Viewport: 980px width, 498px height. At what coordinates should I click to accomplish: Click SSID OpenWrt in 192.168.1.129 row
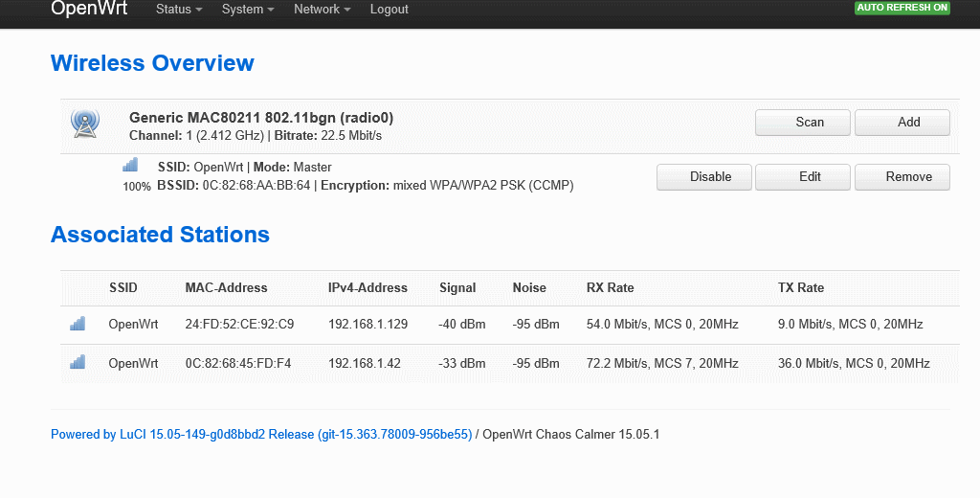[x=133, y=324]
